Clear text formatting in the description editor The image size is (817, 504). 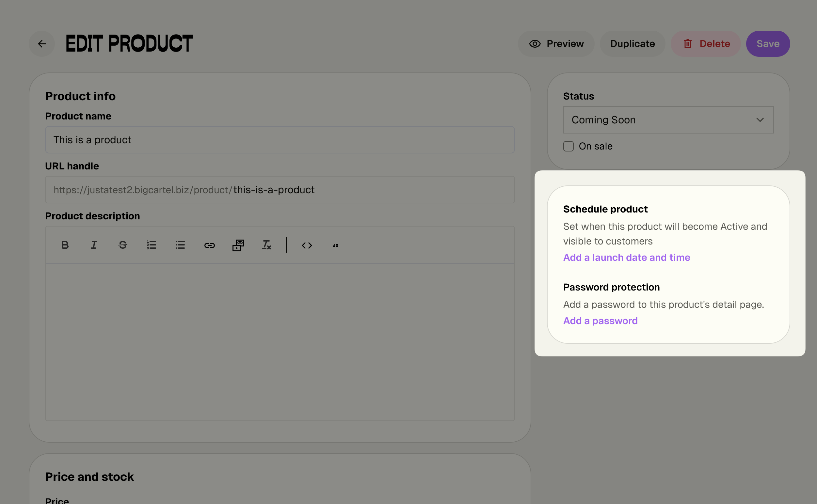[266, 245]
